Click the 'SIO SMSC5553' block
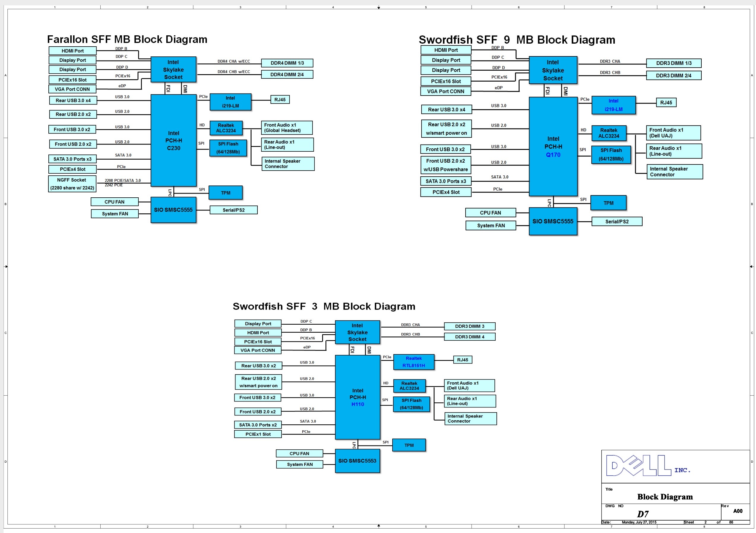This screenshot has height=533, width=756. coord(358,461)
